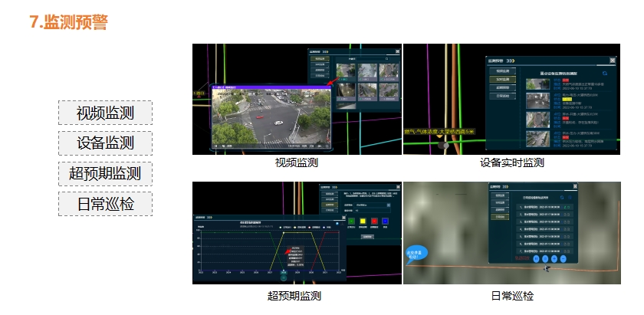Click the aircraft marker on the patrol route
The height and width of the screenshot is (315, 644).
(x=547, y=268)
